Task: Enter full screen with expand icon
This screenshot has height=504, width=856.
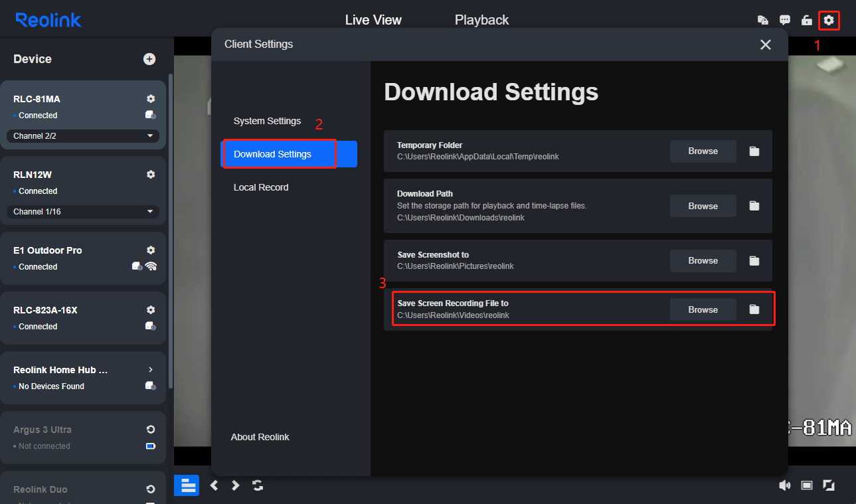Action: (829, 485)
